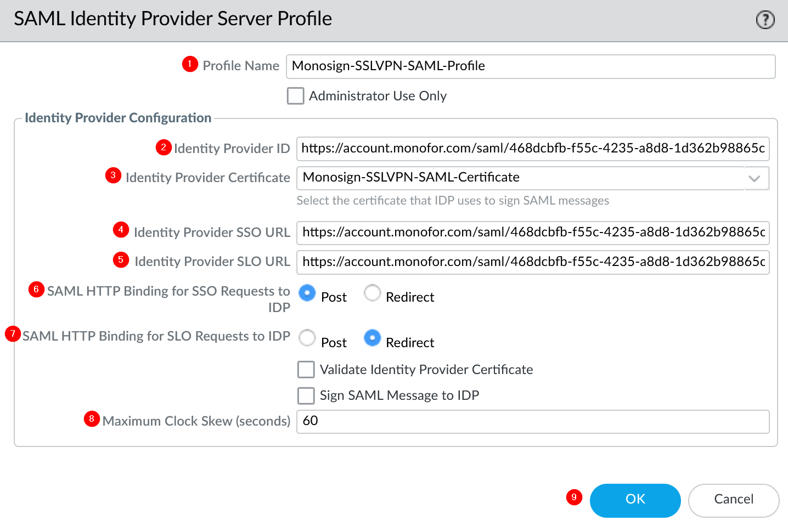Click the Identity Provider SSO URL field
This screenshot has height=532, width=788.
[x=532, y=233]
